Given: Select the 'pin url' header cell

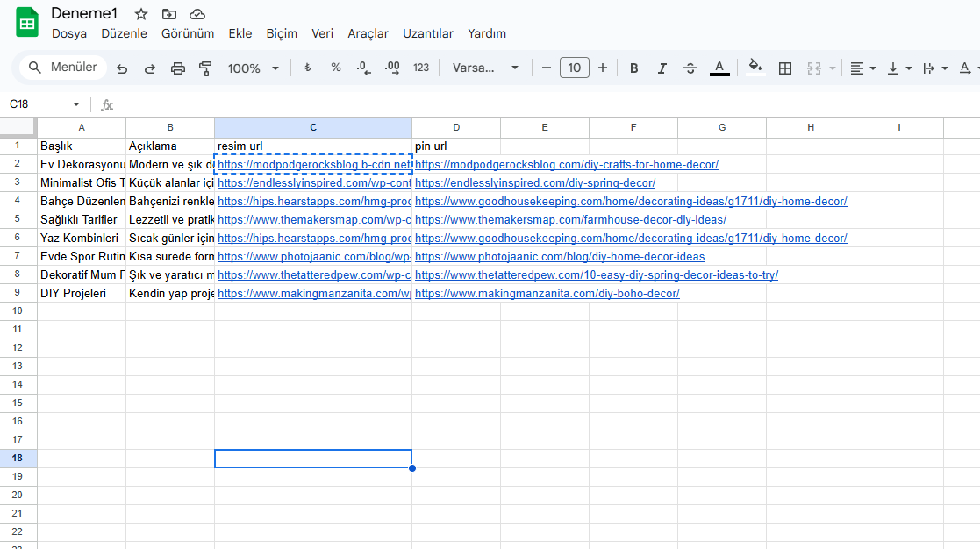Looking at the screenshot, I should [x=456, y=146].
